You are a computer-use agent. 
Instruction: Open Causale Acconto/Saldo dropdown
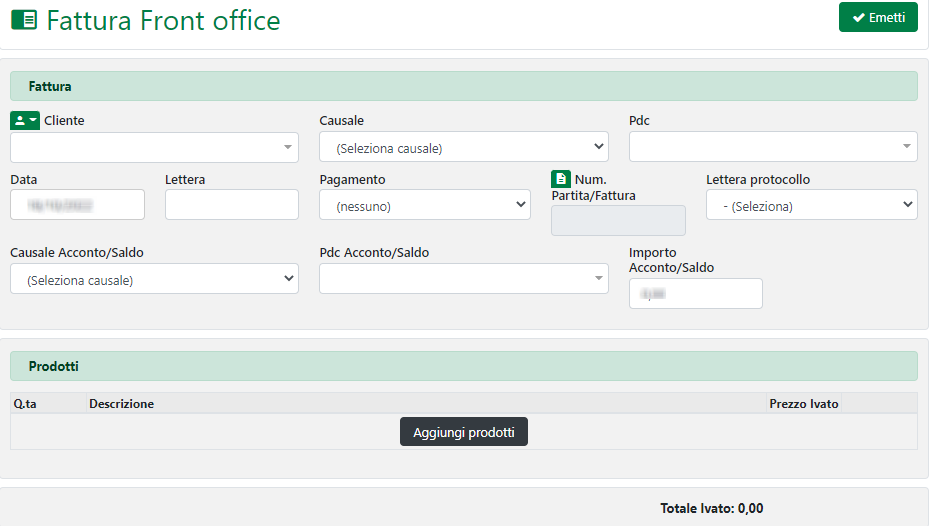tap(154, 280)
